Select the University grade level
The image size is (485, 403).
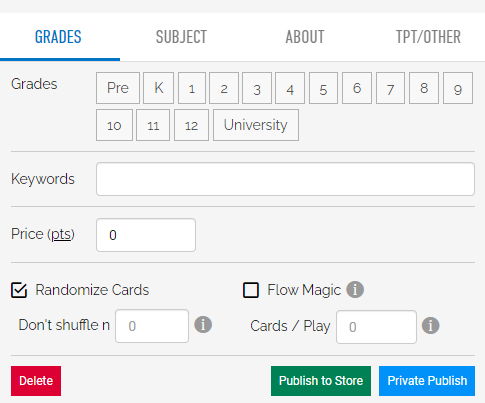coord(256,125)
